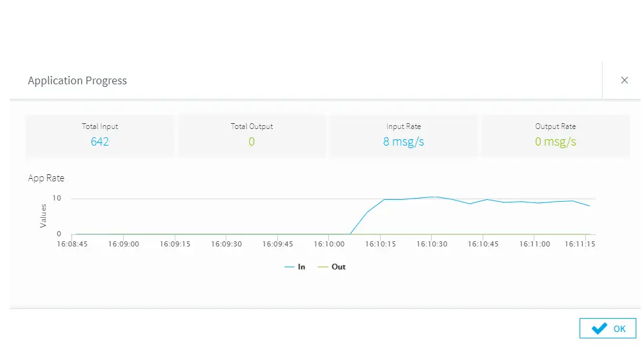Click the 16:11:15 time axis label
This screenshot has height=348, width=644.
(x=580, y=244)
